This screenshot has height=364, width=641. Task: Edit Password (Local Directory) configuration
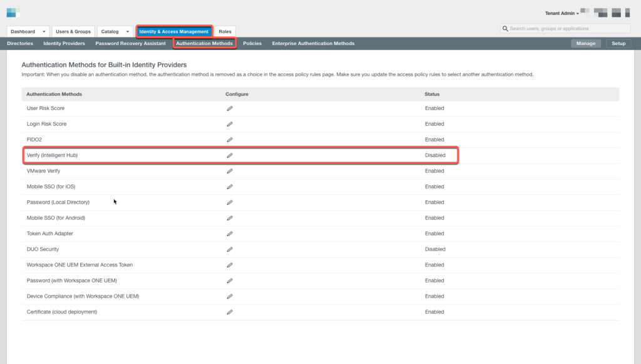(x=230, y=202)
